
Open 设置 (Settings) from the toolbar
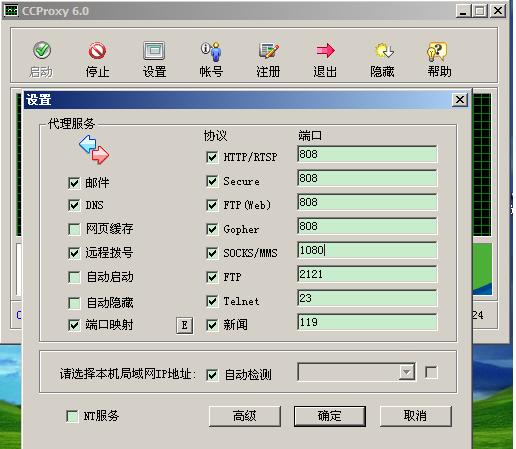tap(154, 51)
